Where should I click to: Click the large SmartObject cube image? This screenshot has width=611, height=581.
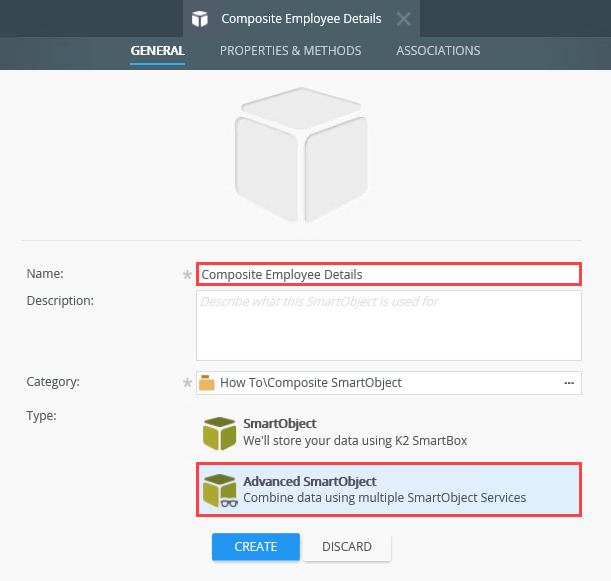tap(301, 155)
